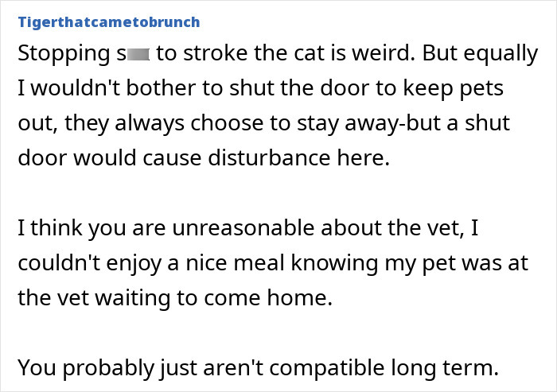The width and height of the screenshot is (557, 392).
Task: Click the line 'out, they always choose to stay away'
Action: (263, 123)
